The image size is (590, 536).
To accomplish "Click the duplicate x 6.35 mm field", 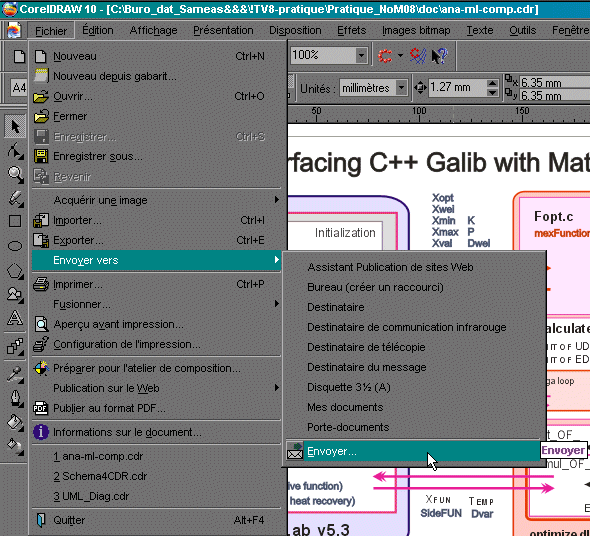I will click(555, 82).
